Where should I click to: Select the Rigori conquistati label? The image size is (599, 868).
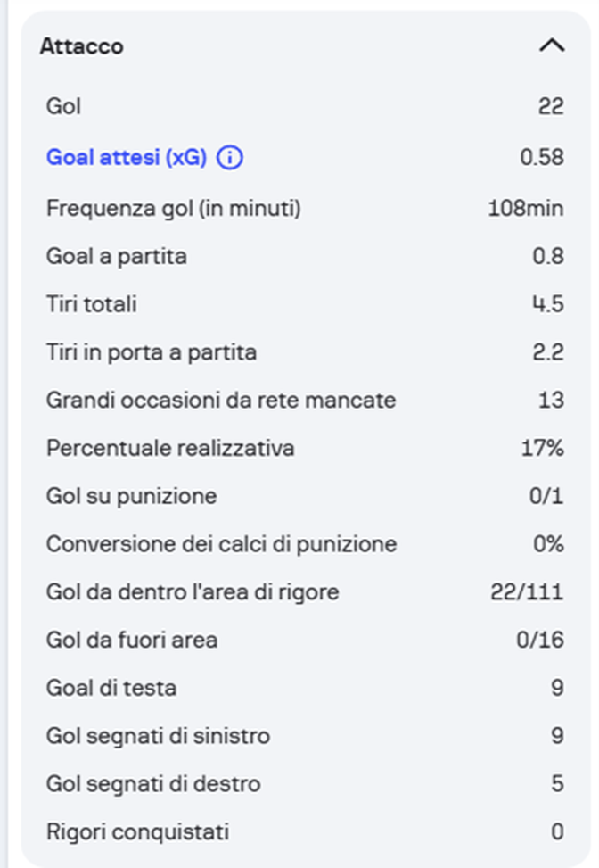138,832
